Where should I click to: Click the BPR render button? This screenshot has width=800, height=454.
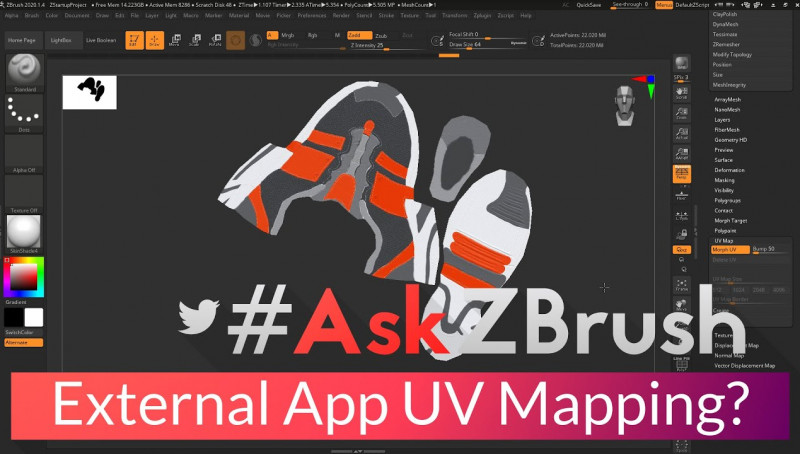[x=681, y=63]
